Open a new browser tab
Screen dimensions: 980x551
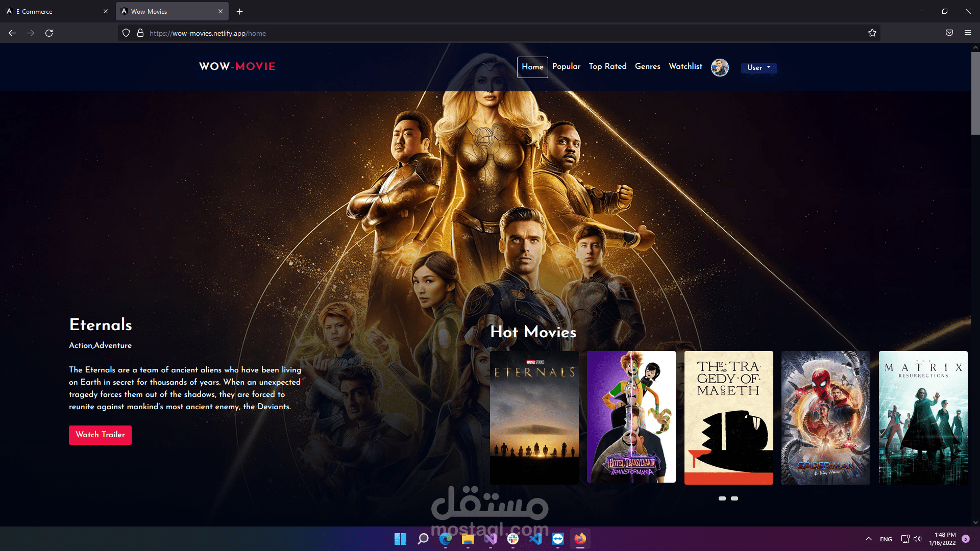[239, 11]
